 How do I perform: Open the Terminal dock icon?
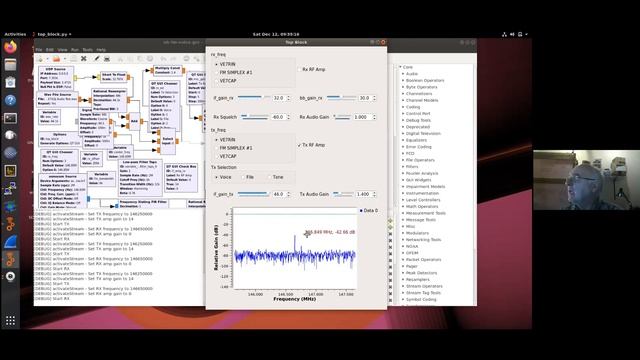(10, 118)
